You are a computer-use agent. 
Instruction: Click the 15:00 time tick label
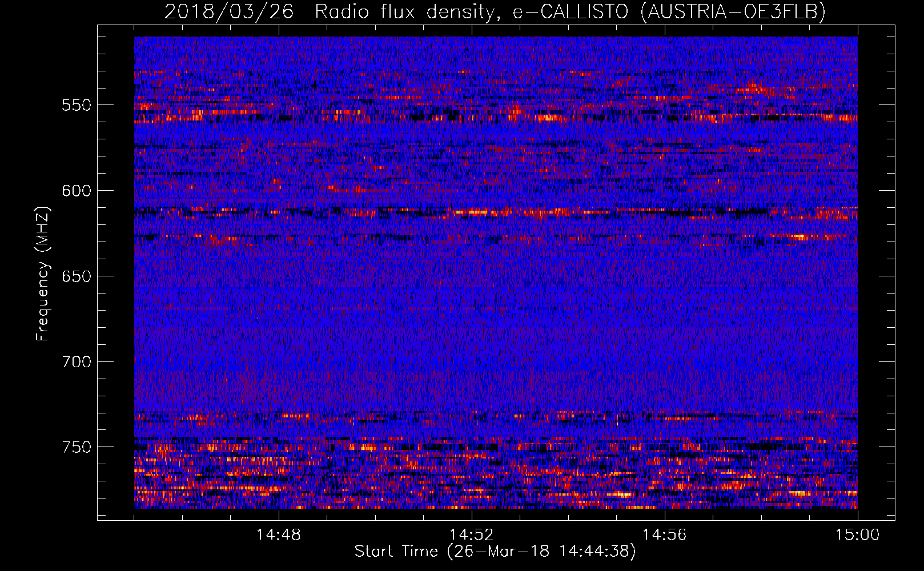tap(858, 535)
